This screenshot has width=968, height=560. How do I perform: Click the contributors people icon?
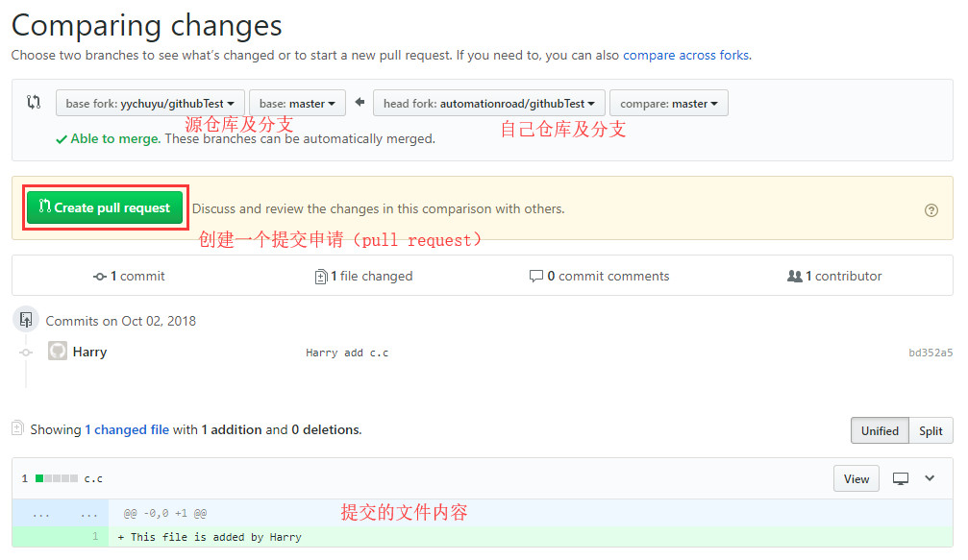(794, 277)
